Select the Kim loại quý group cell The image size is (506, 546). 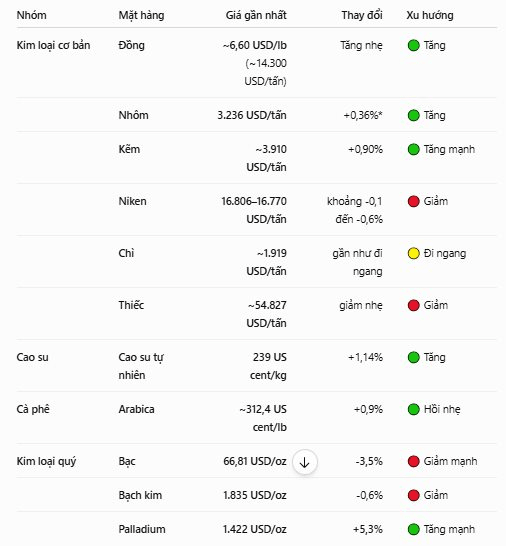[x=46, y=461]
